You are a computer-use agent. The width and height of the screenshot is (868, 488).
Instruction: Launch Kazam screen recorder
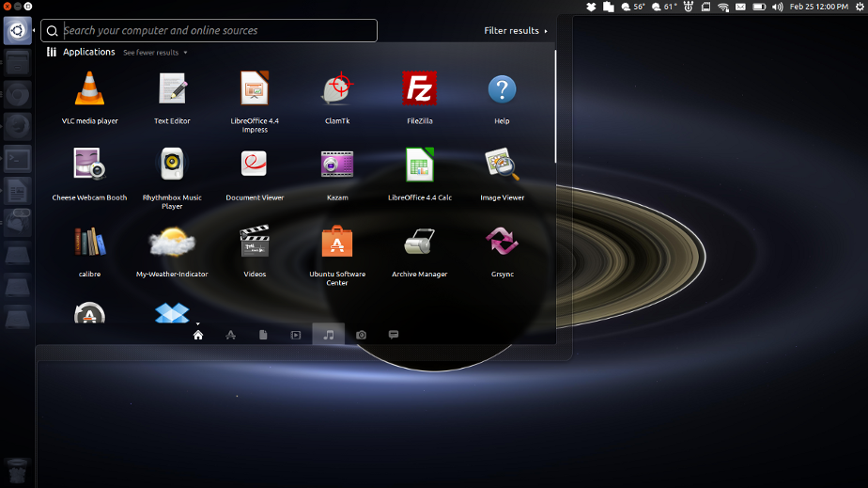[337, 174]
